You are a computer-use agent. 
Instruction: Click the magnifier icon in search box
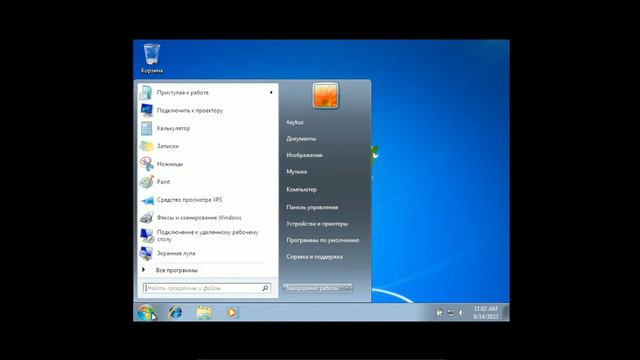click(266, 288)
